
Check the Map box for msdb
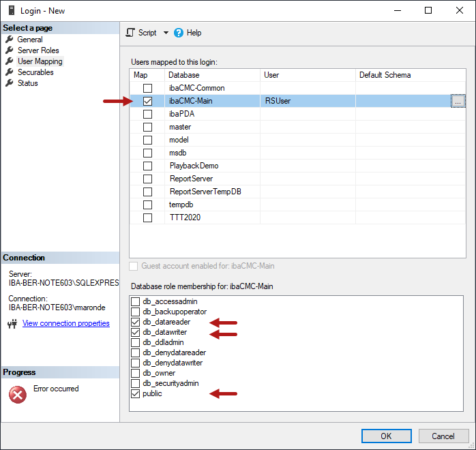(x=147, y=153)
